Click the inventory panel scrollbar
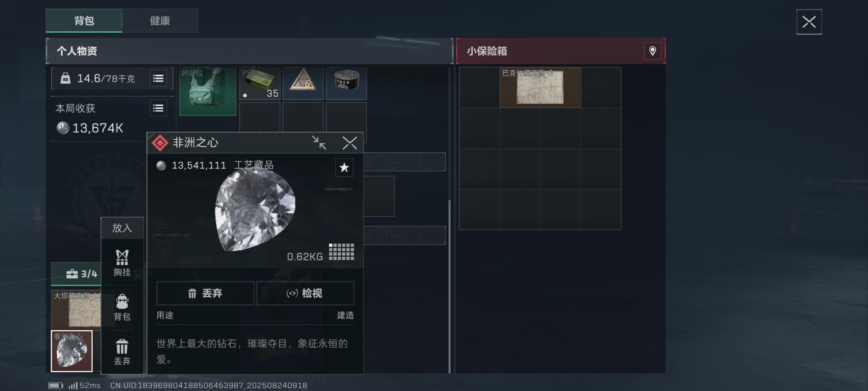 point(449,287)
